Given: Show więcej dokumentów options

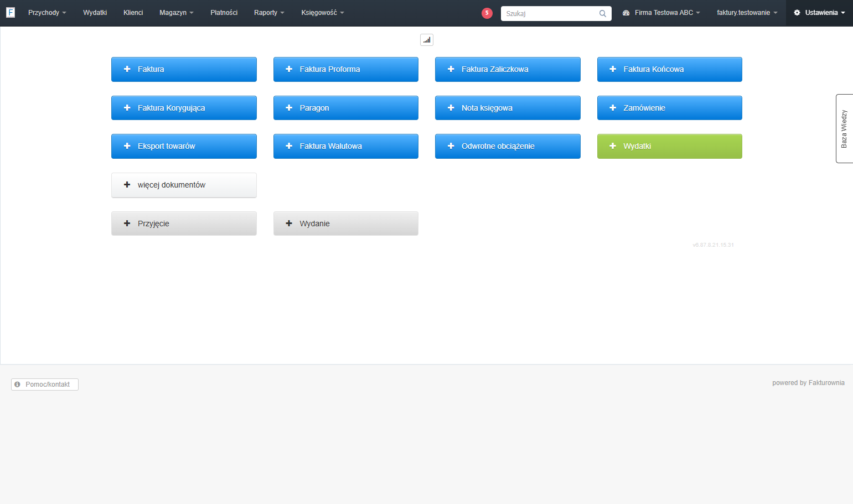Looking at the screenshot, I should point(184,185).
